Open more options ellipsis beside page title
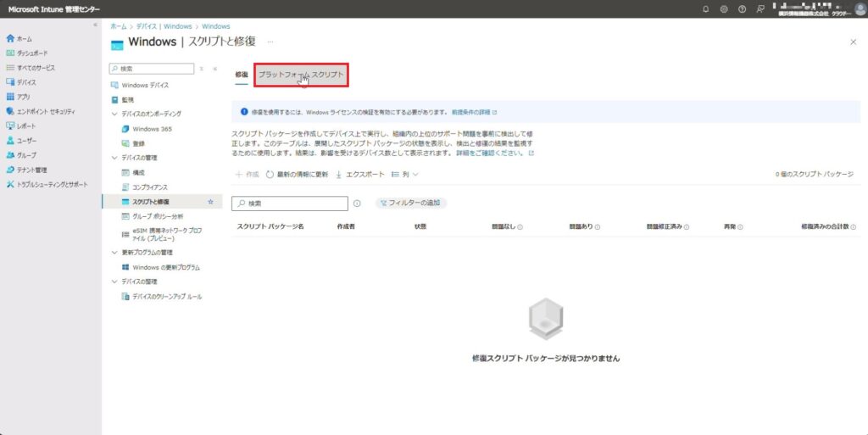 click(x=270, y=42)
